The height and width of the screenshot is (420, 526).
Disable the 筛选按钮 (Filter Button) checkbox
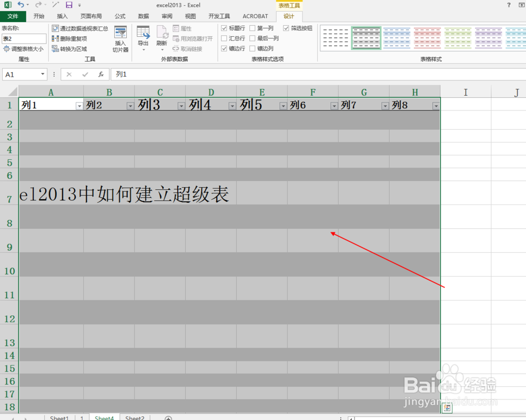pos(287,28)
